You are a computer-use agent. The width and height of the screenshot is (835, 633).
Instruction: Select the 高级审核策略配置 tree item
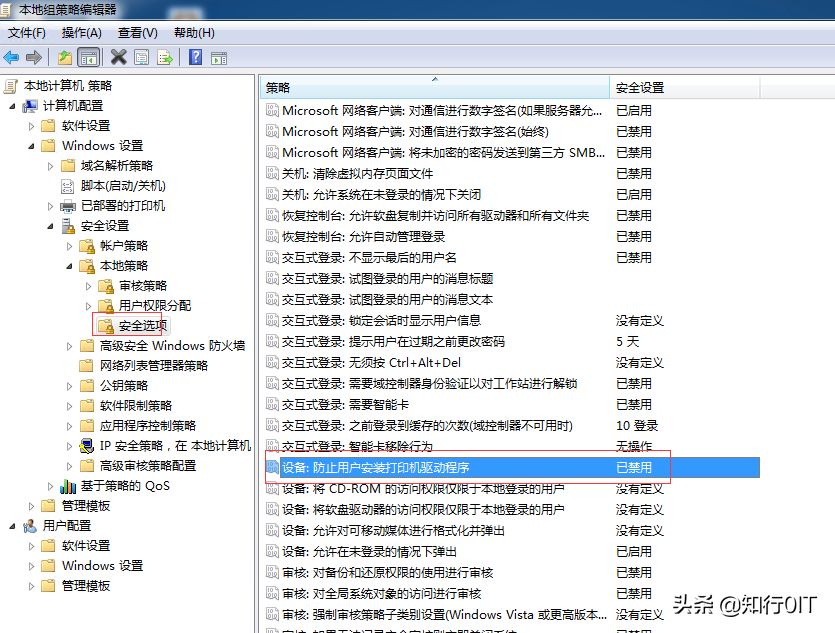(148, 466)
